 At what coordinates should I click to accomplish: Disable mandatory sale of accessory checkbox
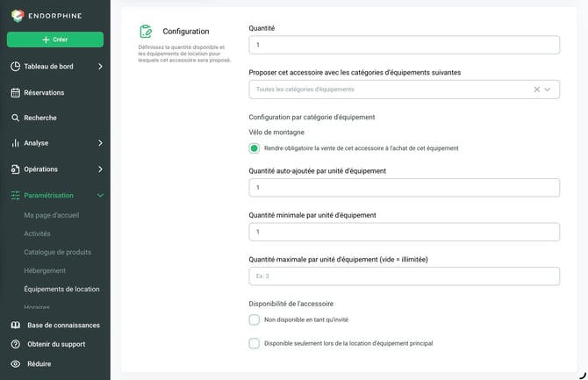(x=254, y=148)
